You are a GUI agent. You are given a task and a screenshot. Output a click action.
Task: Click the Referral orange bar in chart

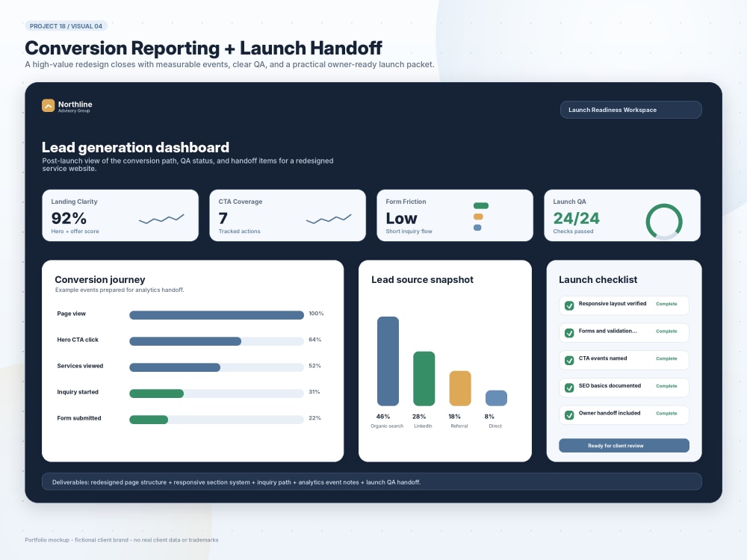460,388
